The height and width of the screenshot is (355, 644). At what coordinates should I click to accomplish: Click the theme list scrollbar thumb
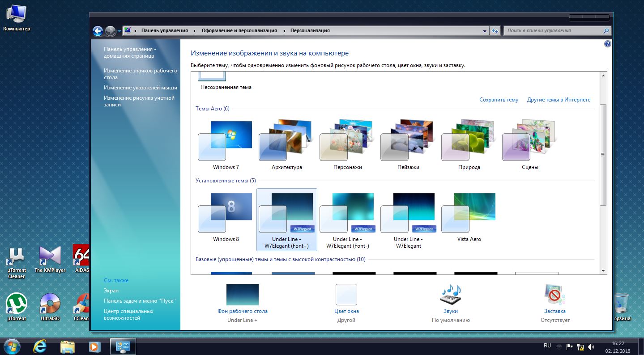603,155
